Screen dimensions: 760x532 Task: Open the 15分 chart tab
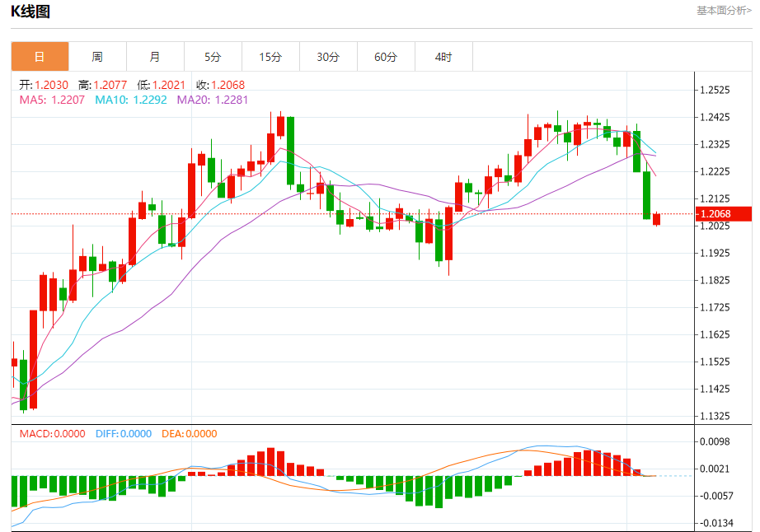coord(270,57)
